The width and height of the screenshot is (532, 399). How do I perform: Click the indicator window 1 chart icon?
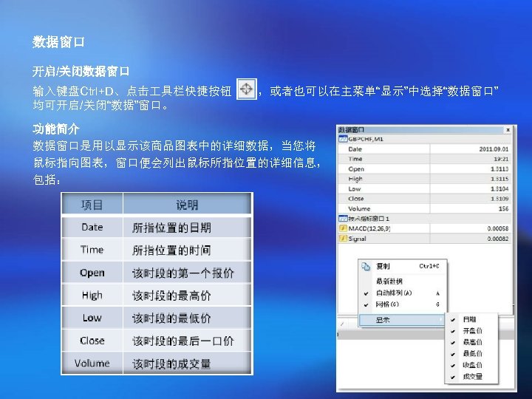343,219
